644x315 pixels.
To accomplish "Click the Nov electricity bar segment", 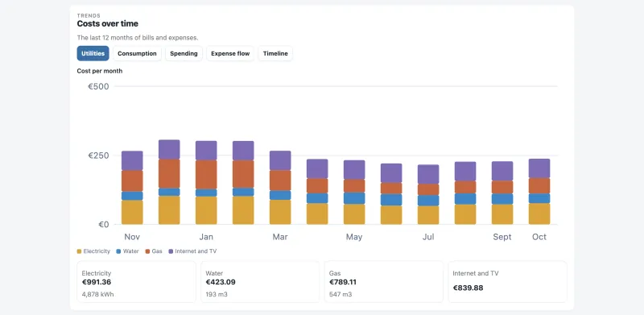I will click(132, 212).
